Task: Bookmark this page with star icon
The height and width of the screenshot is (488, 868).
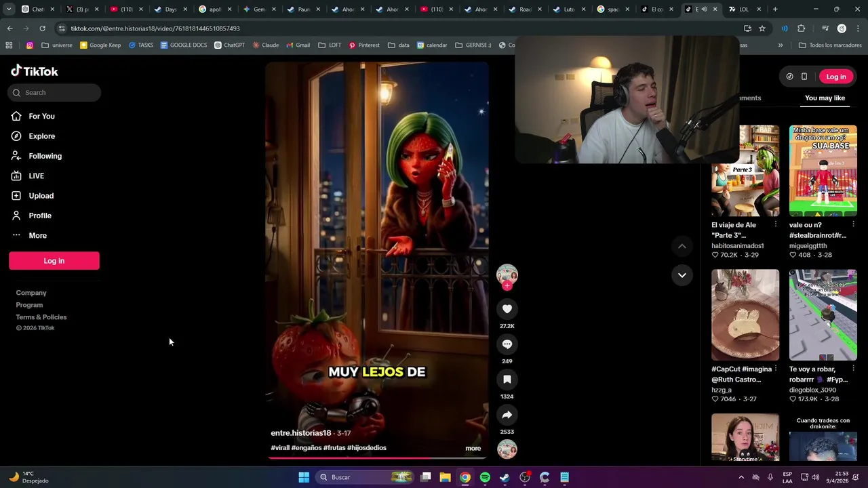Action: [762, 28]
